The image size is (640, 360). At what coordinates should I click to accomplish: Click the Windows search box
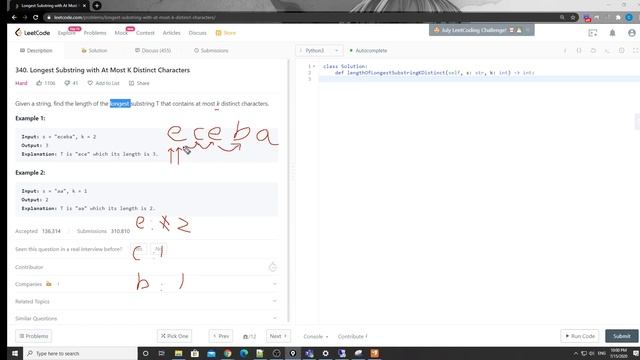(81, 353)
